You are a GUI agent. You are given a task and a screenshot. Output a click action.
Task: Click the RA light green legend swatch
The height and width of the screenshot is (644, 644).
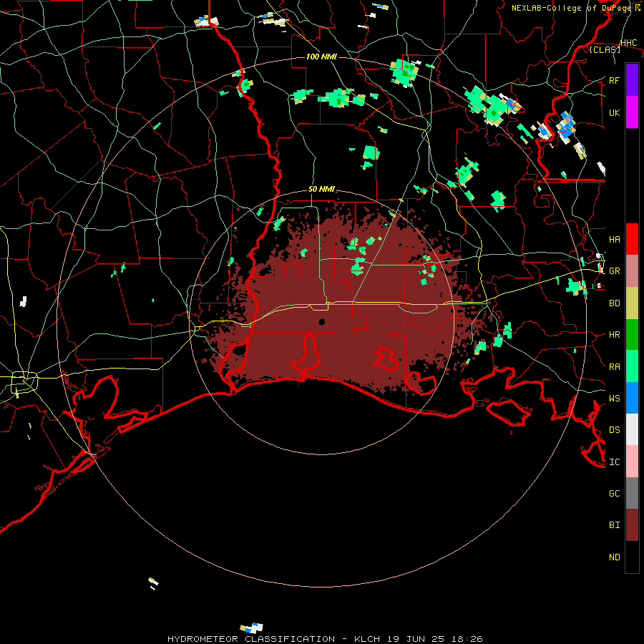(x=632, y=366)
